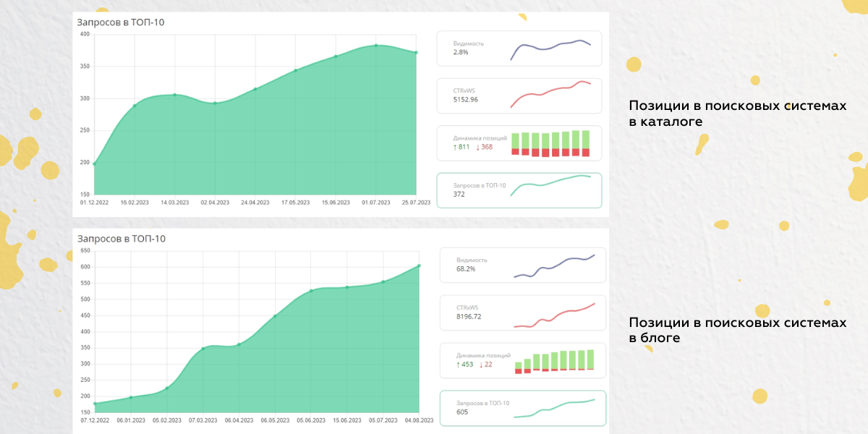Select the Видимость 2.8% metric card

[519, 48]
